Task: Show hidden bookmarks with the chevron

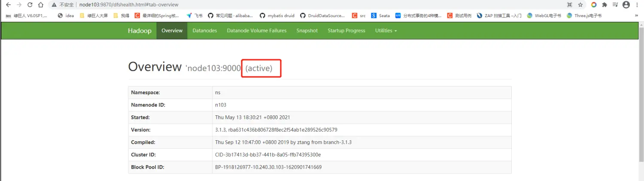Action: click(636, 15)
